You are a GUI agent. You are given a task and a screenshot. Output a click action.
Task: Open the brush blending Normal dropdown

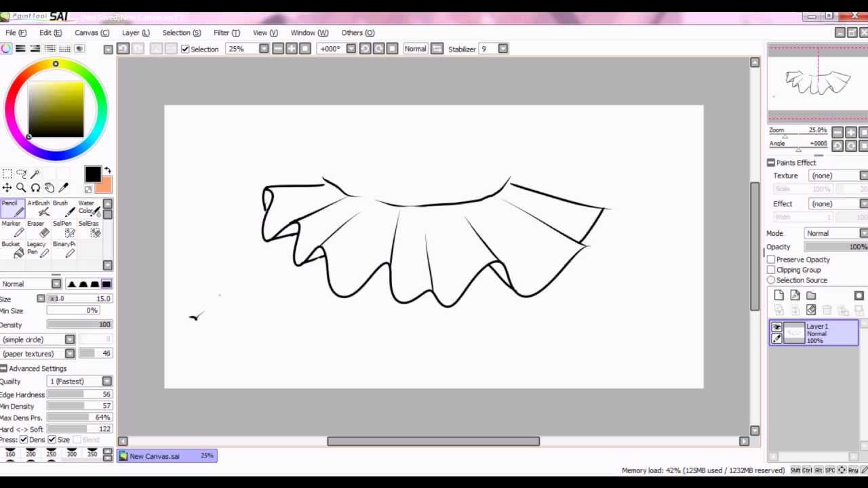point(56,284)
